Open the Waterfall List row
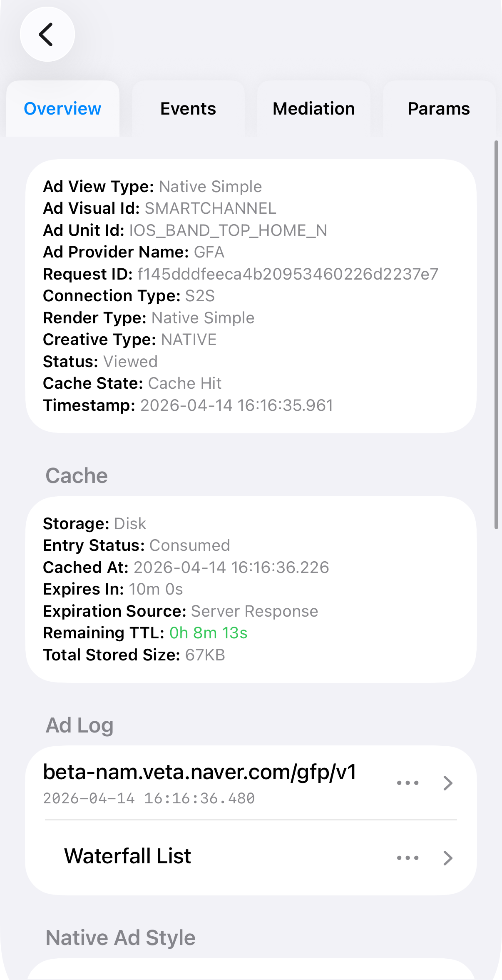The image size is (502, 980). pos(127,856)
